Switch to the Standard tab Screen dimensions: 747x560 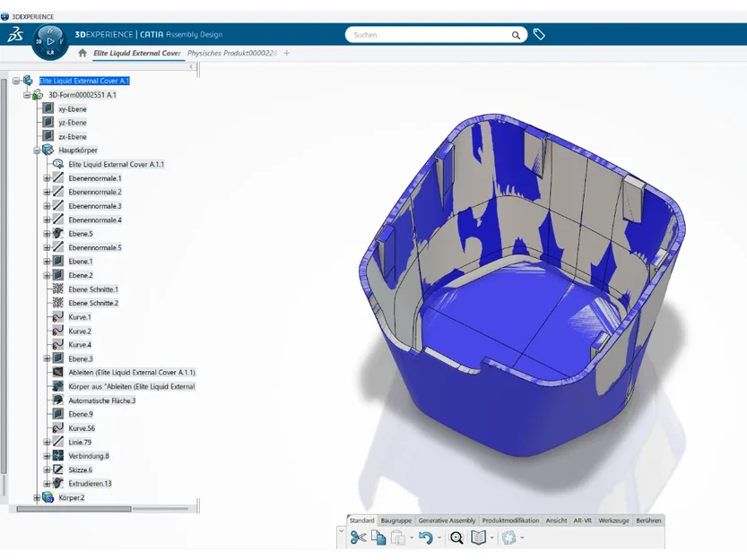tap(361, 521)
